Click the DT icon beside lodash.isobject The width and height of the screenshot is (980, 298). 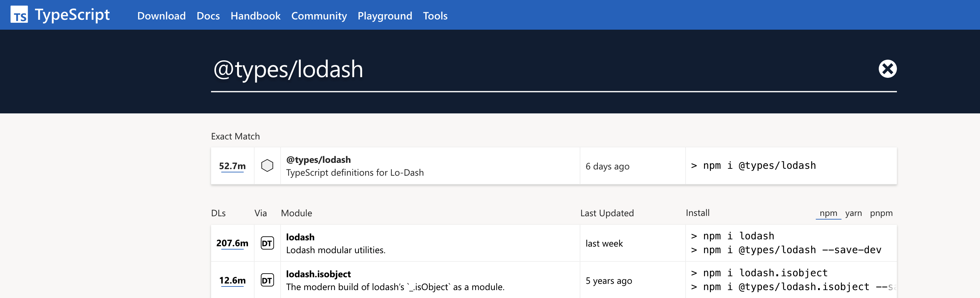pyautogui.click(x=267, y=281)
